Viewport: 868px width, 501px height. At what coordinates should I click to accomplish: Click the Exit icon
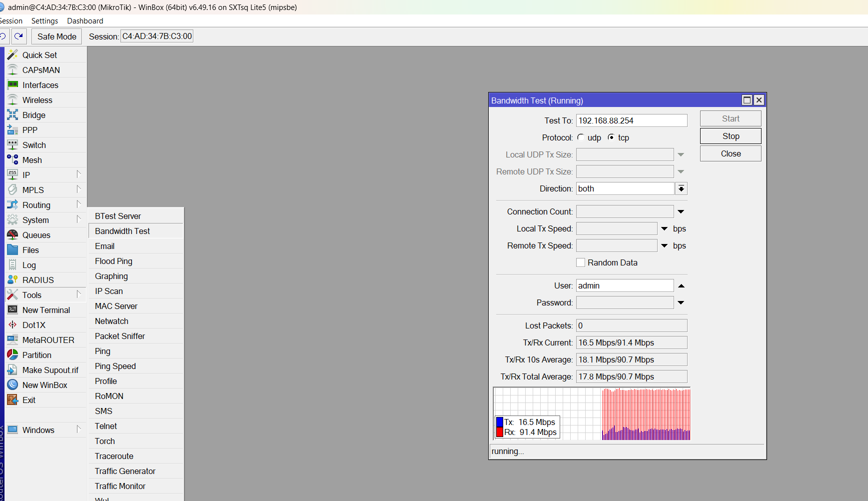(12, 400)
